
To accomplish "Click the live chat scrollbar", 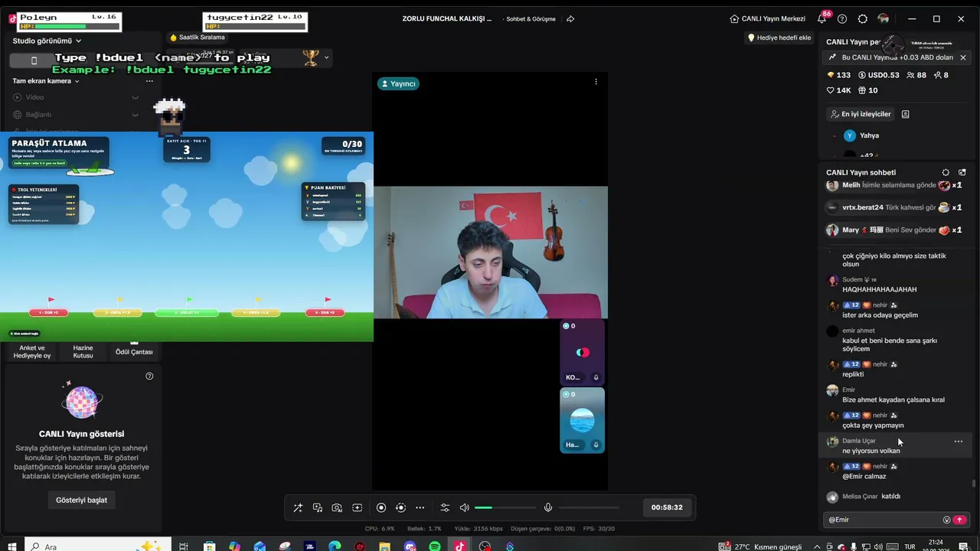I will coord(974,484).
